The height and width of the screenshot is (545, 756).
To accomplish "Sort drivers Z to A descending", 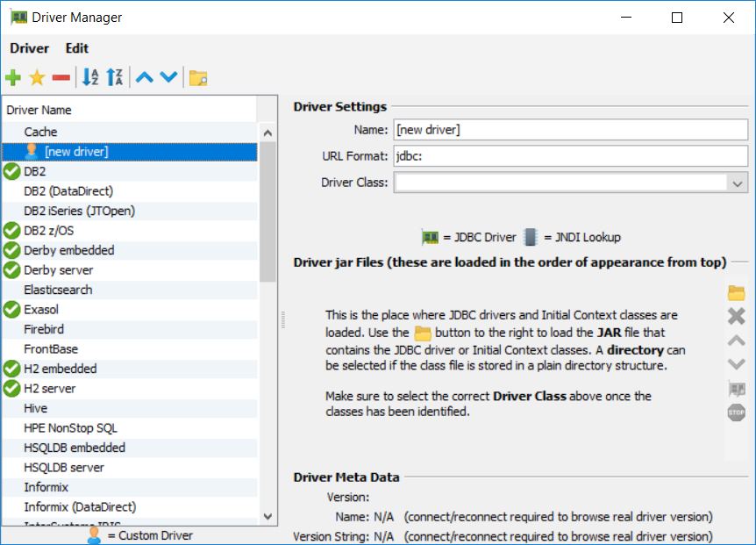I will [115, 77].
